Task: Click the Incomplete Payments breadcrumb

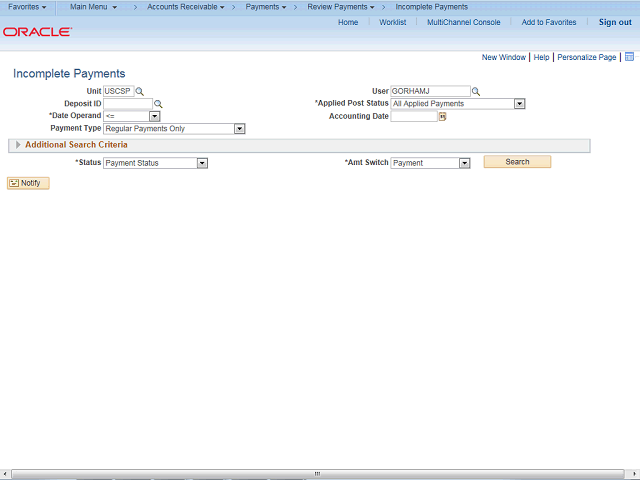Action: (x=431, y=7)
